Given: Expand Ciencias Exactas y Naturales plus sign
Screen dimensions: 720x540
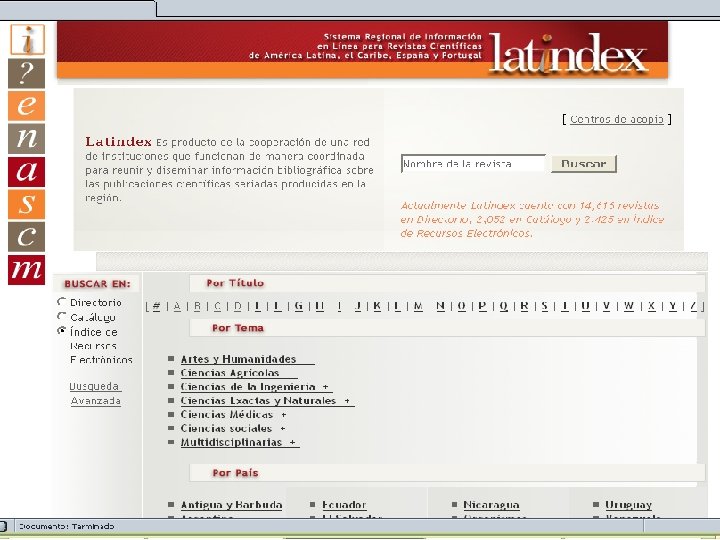Looking at the screenshot, I should (x=347, y=401).
